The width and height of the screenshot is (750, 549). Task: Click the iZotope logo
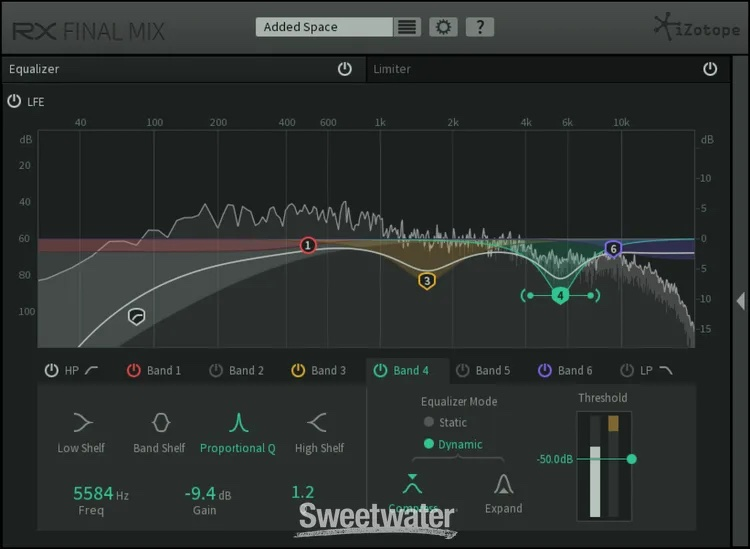(x=696, y=28)
